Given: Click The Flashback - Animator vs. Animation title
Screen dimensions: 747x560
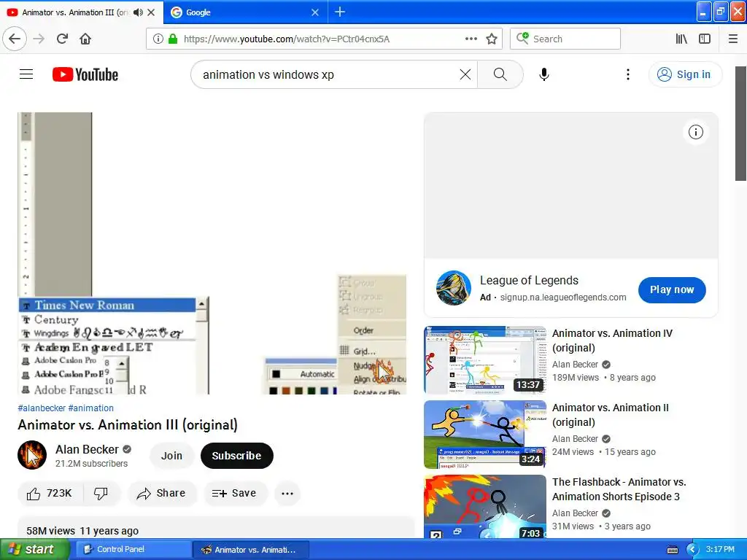Looking at the screenshot, I should pyautogui.click(x=619, y=489).
